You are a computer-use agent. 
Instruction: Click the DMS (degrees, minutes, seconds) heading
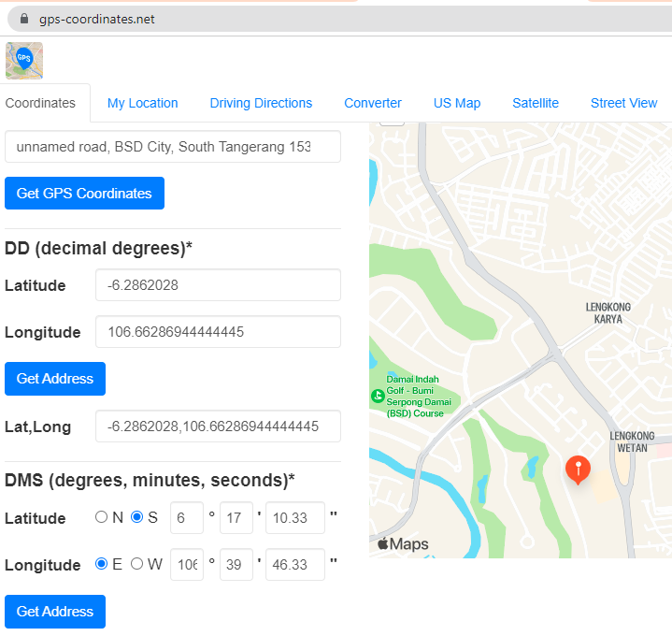click(x=150, y=480)
